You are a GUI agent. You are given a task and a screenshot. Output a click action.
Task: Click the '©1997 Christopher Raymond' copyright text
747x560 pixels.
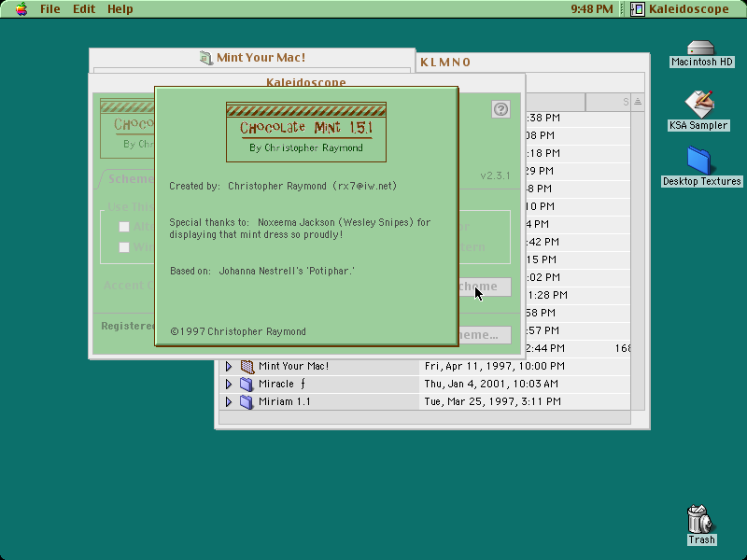tap(238, 331)
